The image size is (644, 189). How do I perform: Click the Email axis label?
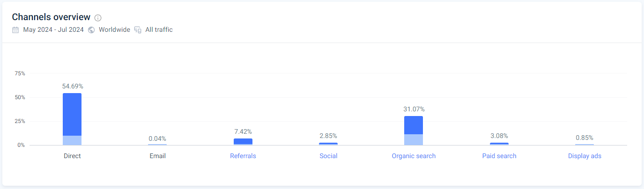click(157, 156)
